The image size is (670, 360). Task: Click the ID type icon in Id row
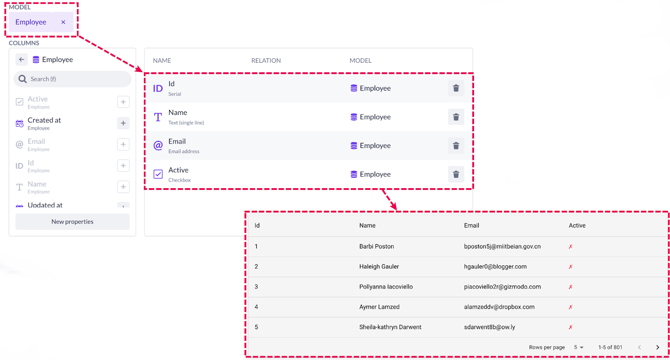(x=158, y=88)
